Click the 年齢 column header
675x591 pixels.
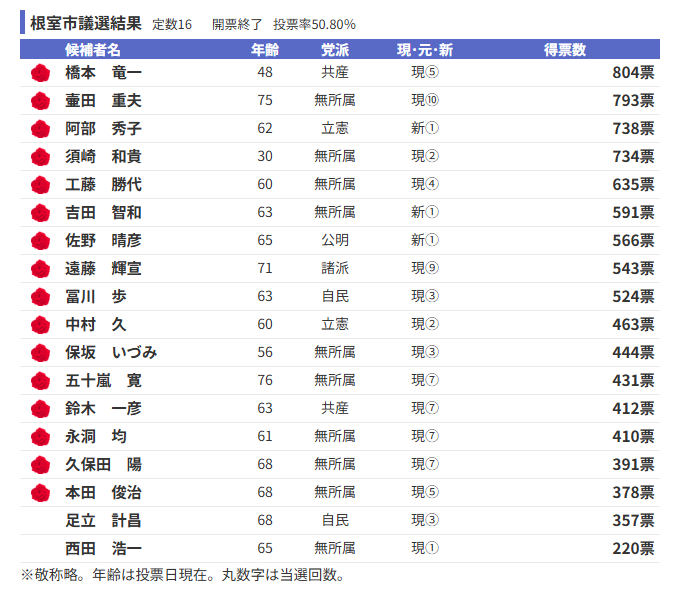tap(265, 50)
